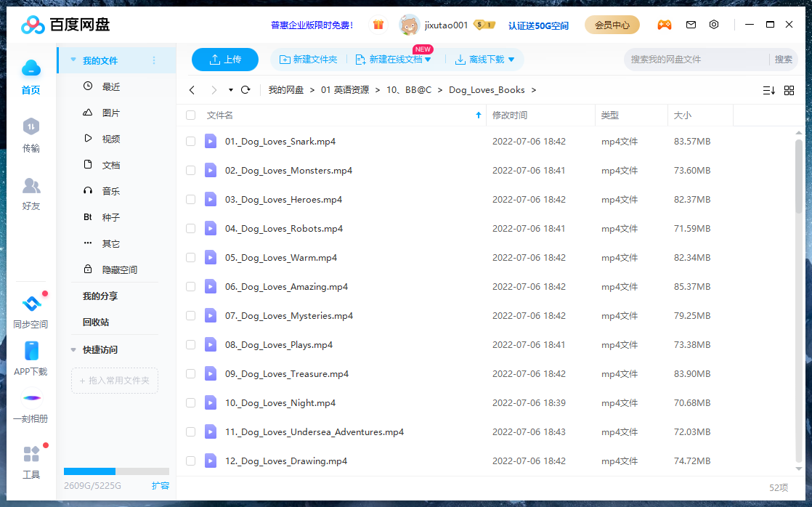
Task: Refresh the current folder listing
Action: (x=245, y=90)
